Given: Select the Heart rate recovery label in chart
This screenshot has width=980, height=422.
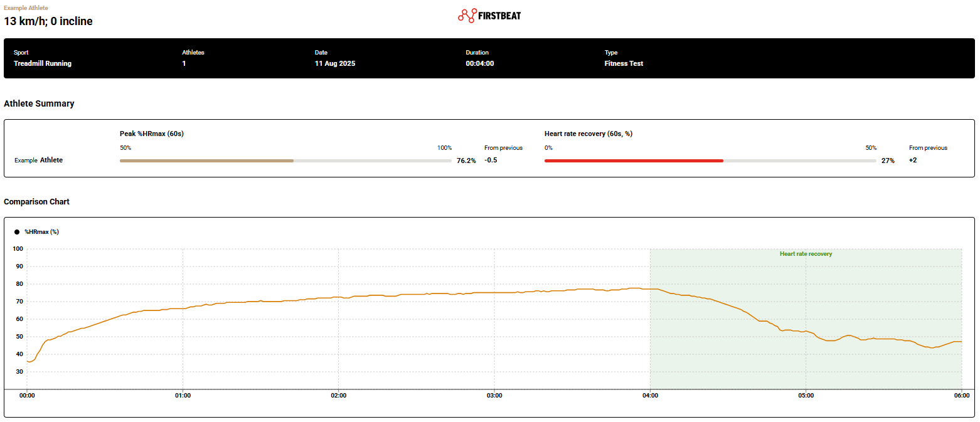Looking at the screenshot, I should point(806,253).
